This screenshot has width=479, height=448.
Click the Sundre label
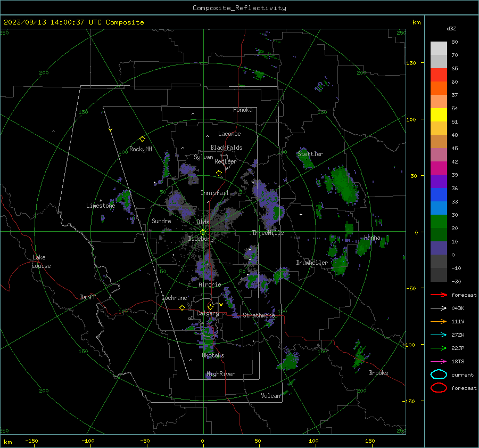click(161, 221)
